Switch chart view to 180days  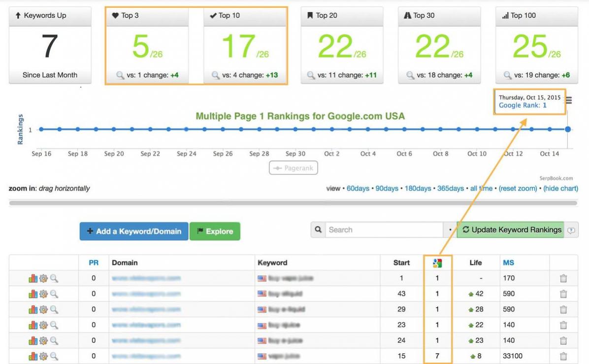pyautogui.click(x=418, y=189)
